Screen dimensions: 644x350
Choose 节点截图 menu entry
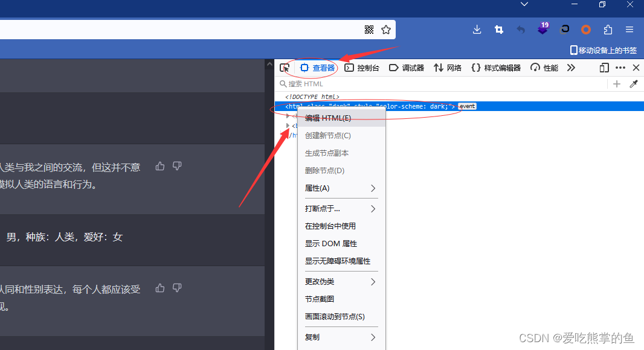[341, 299]
